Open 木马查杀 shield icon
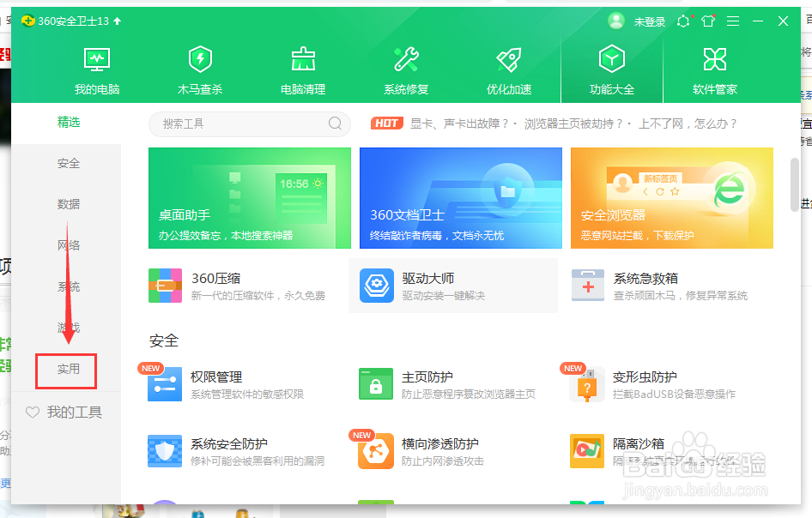The height and width of the screenshot is (518, 812). point(200,59)
